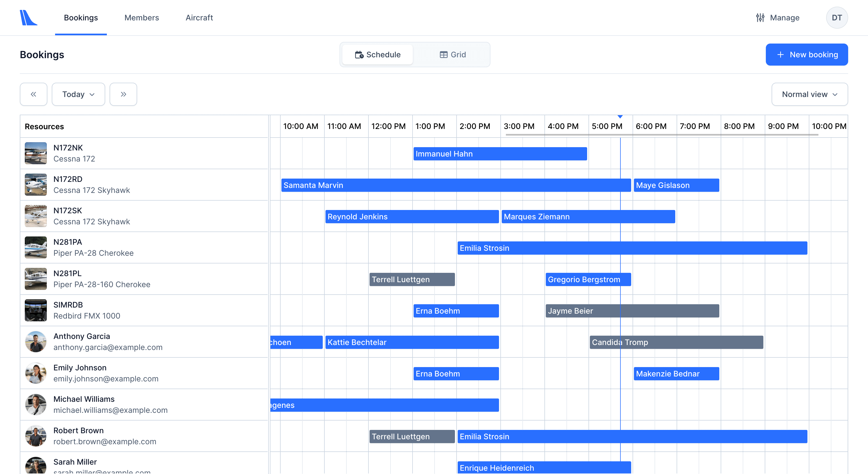
Task: Open the Aircraft tab
Action: tap(199, 18)
